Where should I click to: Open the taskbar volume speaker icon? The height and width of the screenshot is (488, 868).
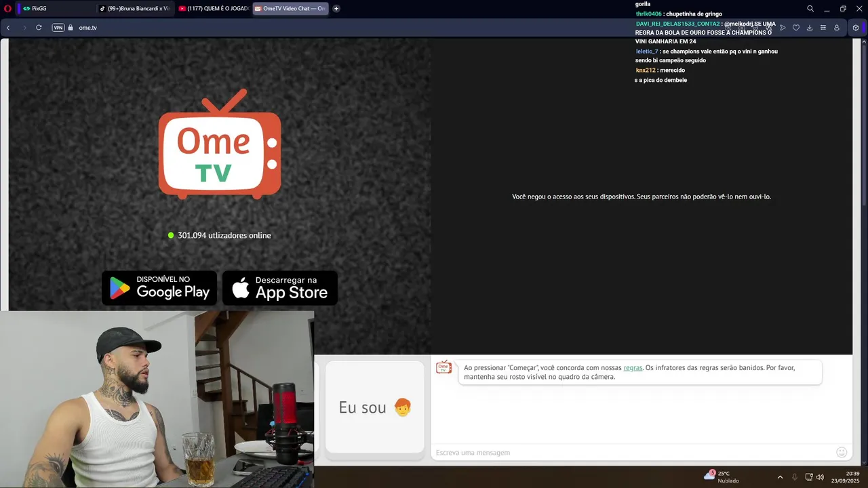[820, 477]
